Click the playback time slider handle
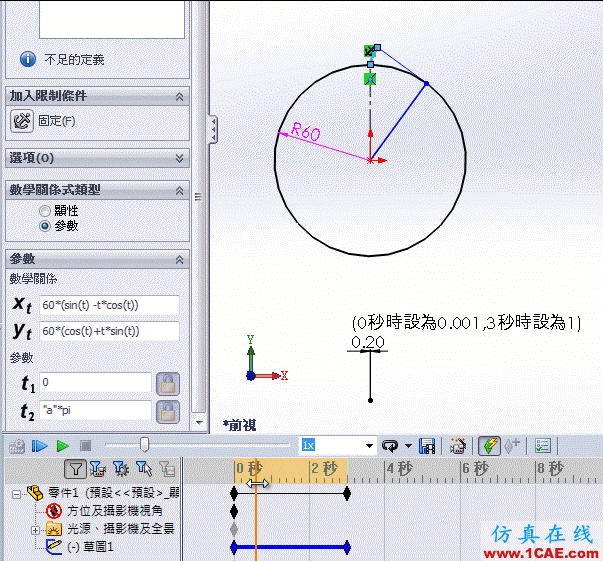The width and height of the screenshot is (603, 561). 144,444
